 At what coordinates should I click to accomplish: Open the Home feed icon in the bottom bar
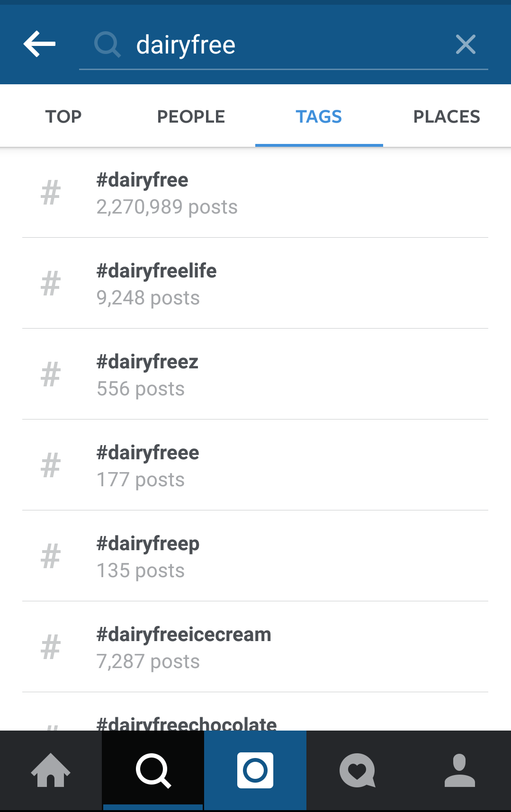click(x=51, y=770)
